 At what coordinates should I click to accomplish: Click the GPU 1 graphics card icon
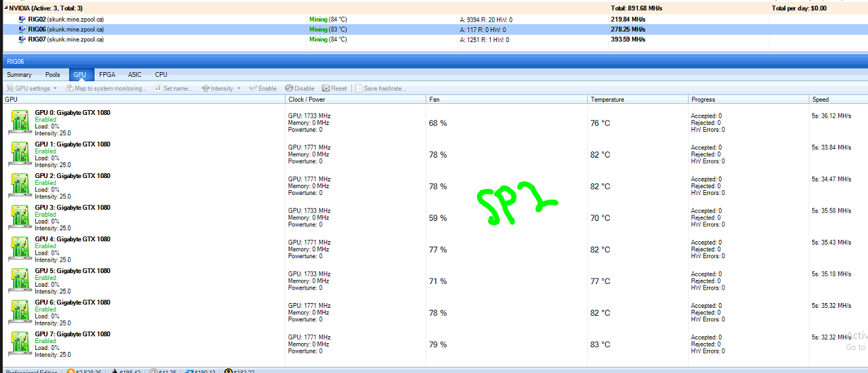click(x=20, y=154)
